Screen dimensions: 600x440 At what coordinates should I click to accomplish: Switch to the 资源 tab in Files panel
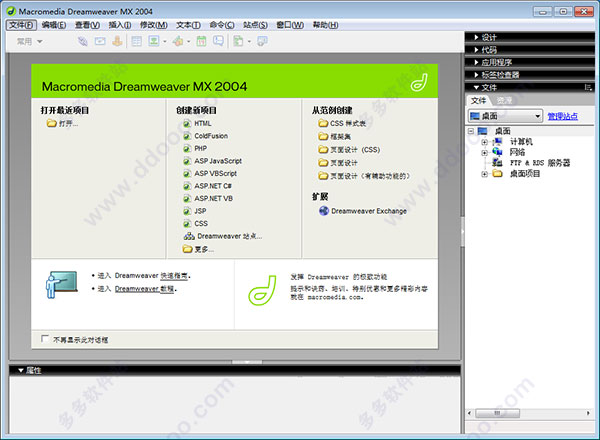click(504, 101)
